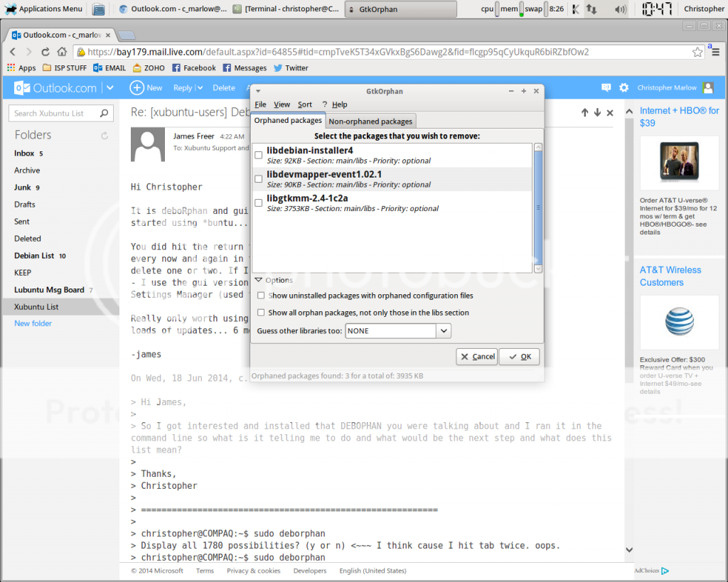The image size is (728, 582).
Task: Click the Cancel button in GtkOrphan
Action: pos(476,357)
